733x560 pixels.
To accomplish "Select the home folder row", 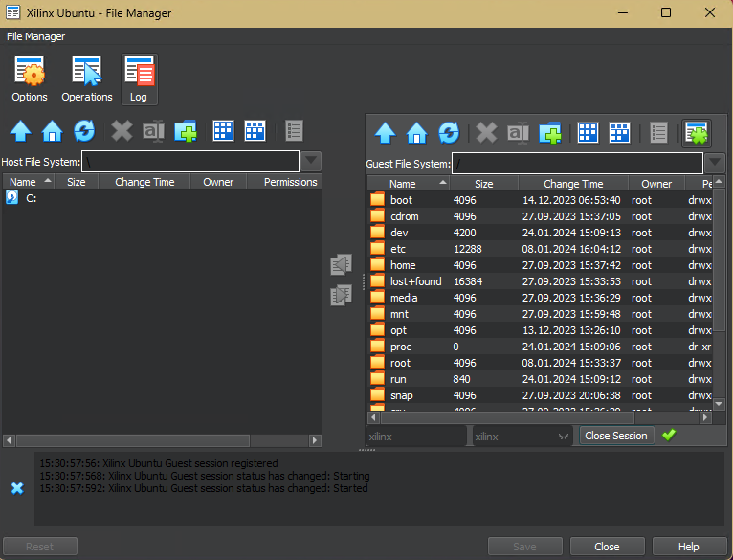I will (x=540, y=265).
